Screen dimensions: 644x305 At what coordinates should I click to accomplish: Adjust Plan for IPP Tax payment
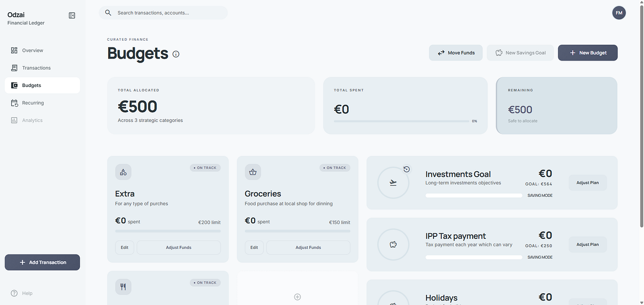588,245
